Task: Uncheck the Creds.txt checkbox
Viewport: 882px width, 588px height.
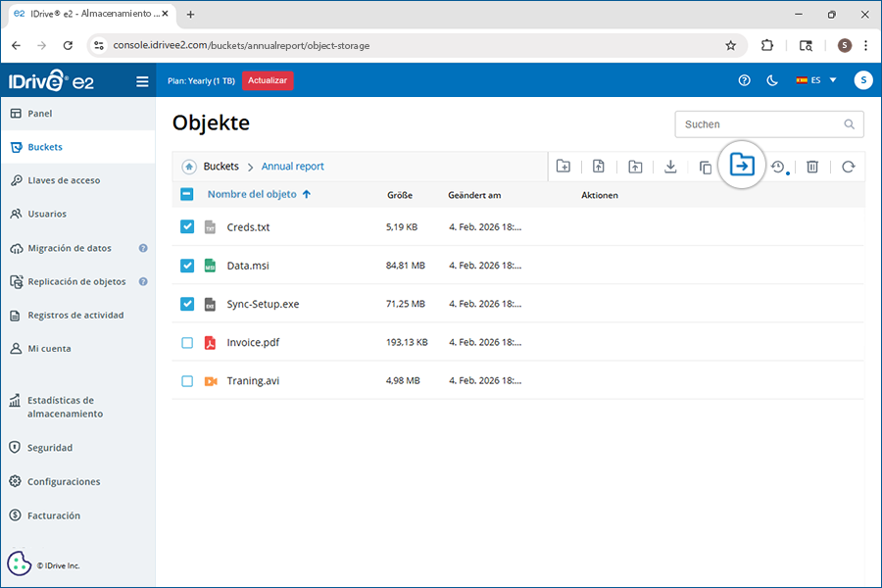Action: pyautogui.click(x=187, y=226)
